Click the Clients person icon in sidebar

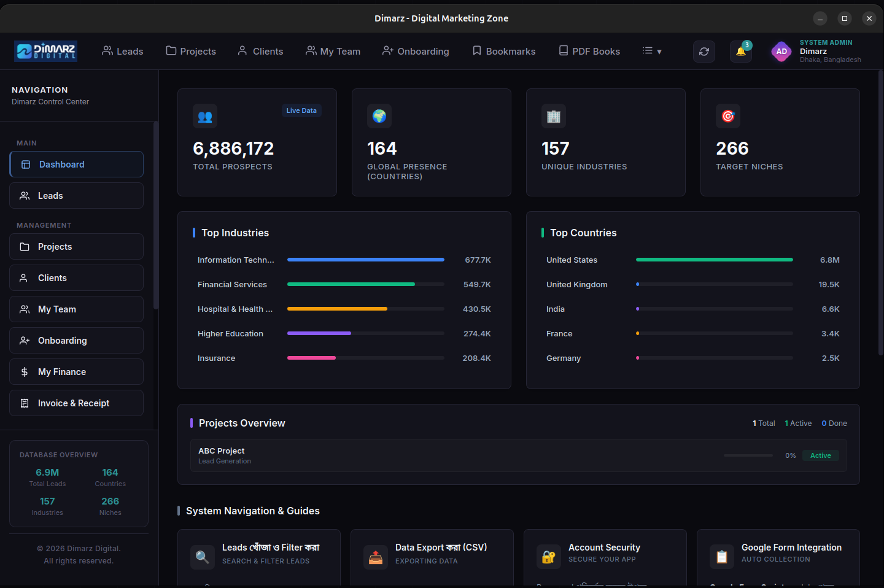tap(24, 278)
